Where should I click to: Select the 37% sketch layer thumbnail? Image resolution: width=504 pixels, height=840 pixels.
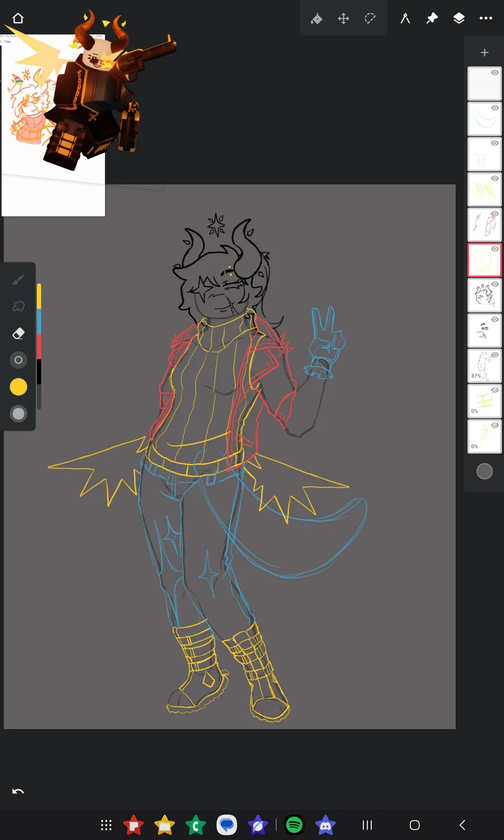tap(484, 366)
